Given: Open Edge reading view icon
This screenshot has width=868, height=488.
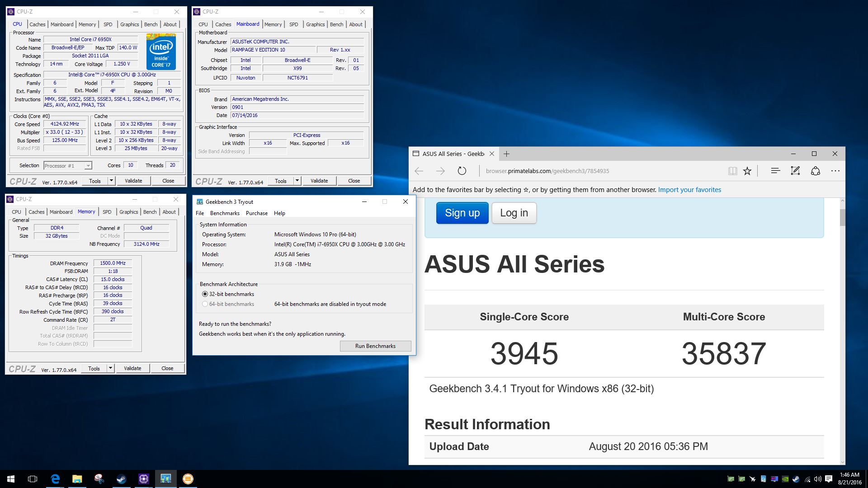Looking at the screenshot, I should [732, 171].
